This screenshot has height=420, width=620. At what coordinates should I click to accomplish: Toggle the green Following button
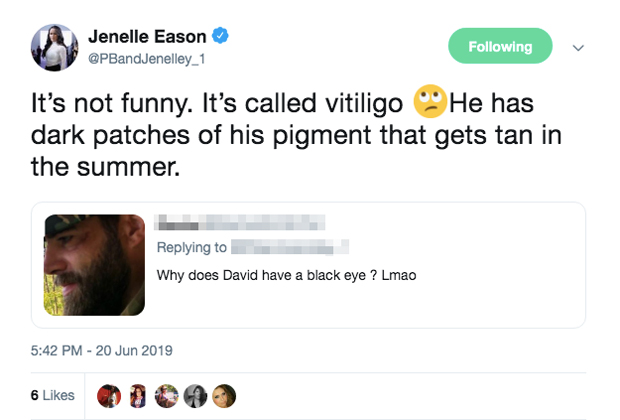[x=501, y=47]
